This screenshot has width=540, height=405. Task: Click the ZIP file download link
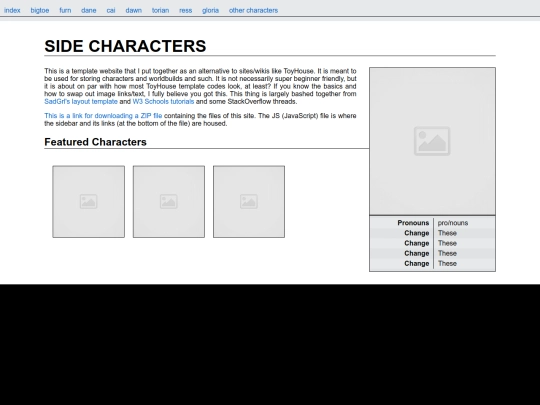[x=103, y=116]
